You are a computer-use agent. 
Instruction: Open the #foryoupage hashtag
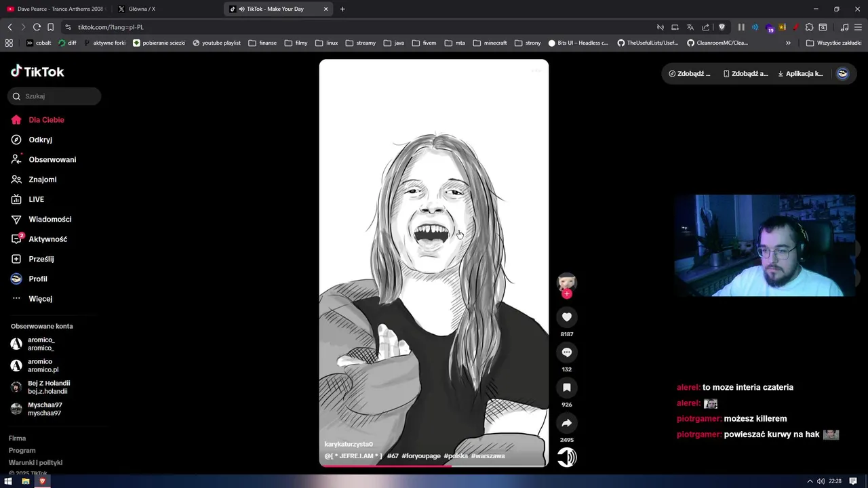(x=421, y=456)
